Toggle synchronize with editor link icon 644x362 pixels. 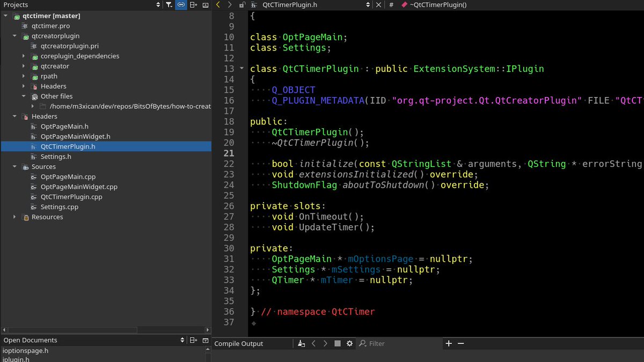(x=181, y=5)
